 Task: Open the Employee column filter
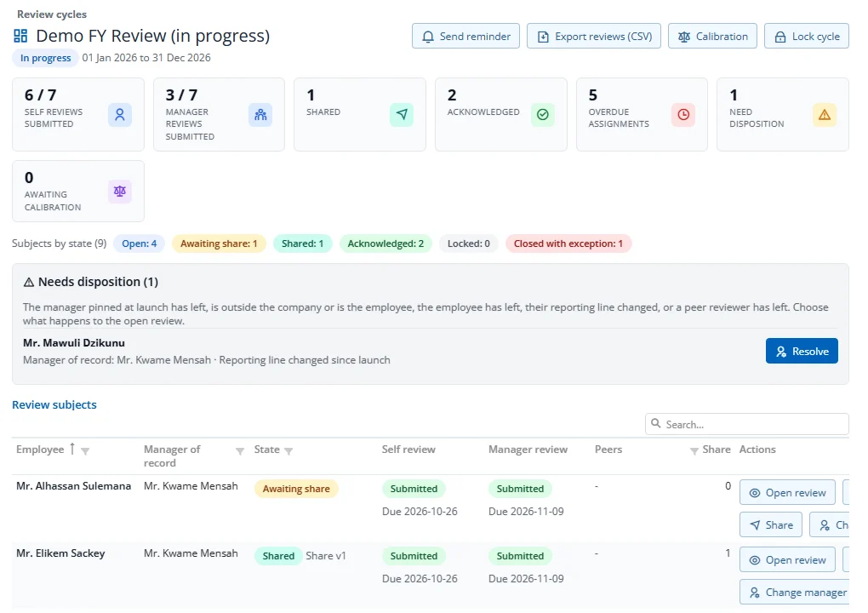click(85, 450)
